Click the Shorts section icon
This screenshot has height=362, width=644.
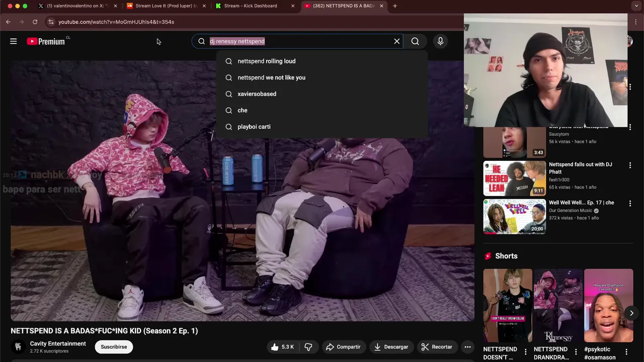click(x=488, y=256)
